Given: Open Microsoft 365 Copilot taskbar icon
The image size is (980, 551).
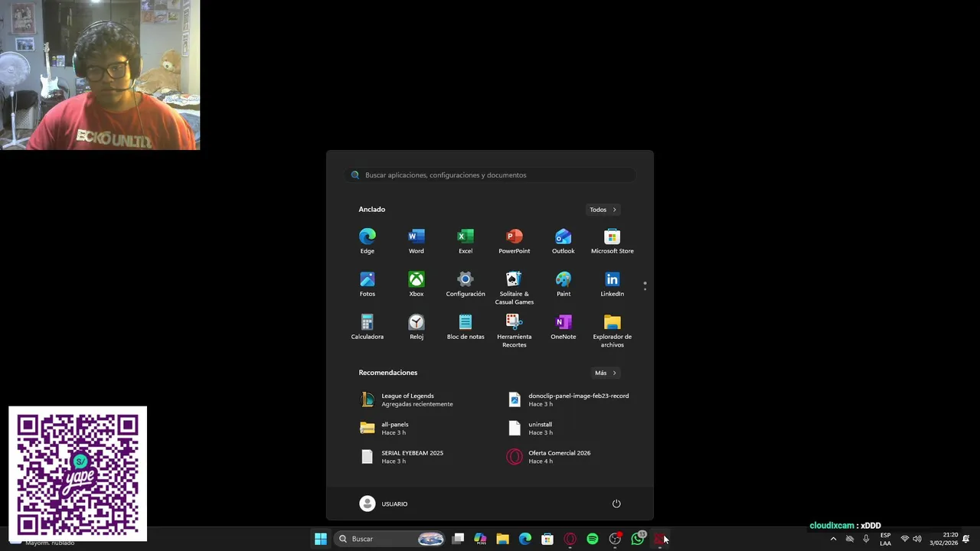Looking at the screenshot, I should tap(480, 539).
